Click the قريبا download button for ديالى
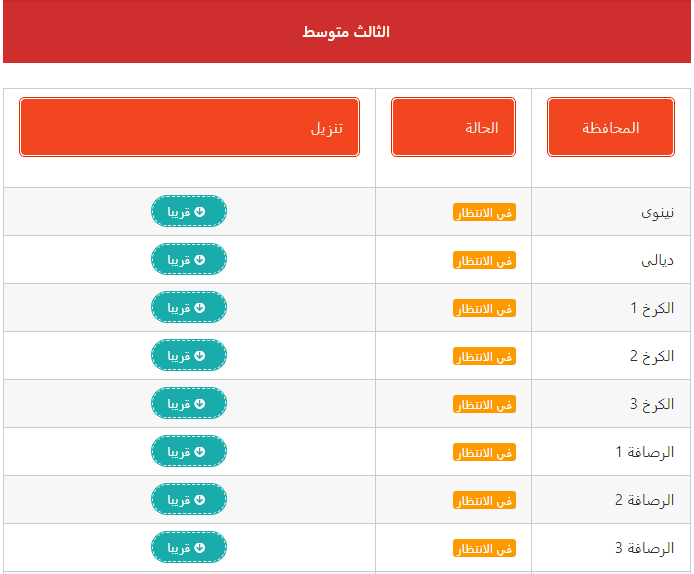This screenshot has height=574, width=694. click(189, 259)
